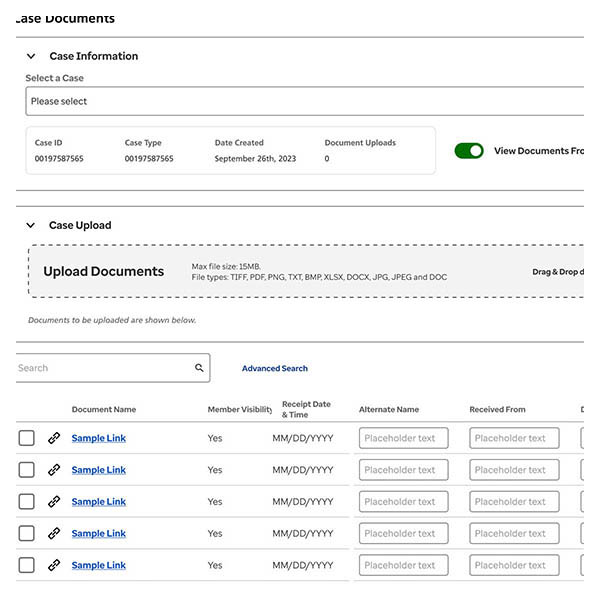This screenshot has height=600, width=600.
Task: Collapse the Case Information section
Action: 31,57
